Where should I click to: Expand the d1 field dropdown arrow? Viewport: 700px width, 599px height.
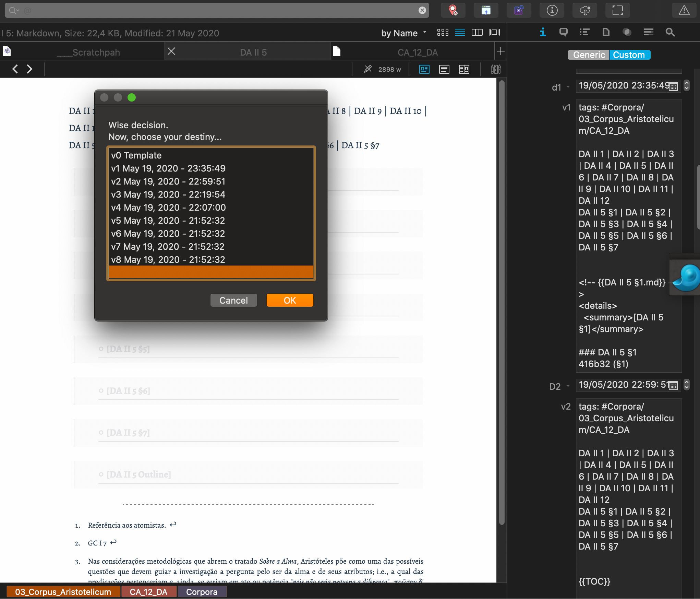point(568,87)
